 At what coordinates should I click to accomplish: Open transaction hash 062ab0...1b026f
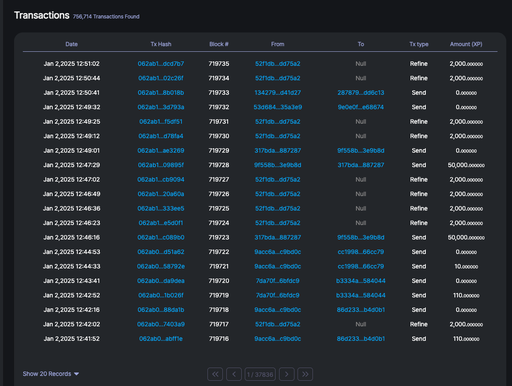pyautogui.click(x=161, y=295)
